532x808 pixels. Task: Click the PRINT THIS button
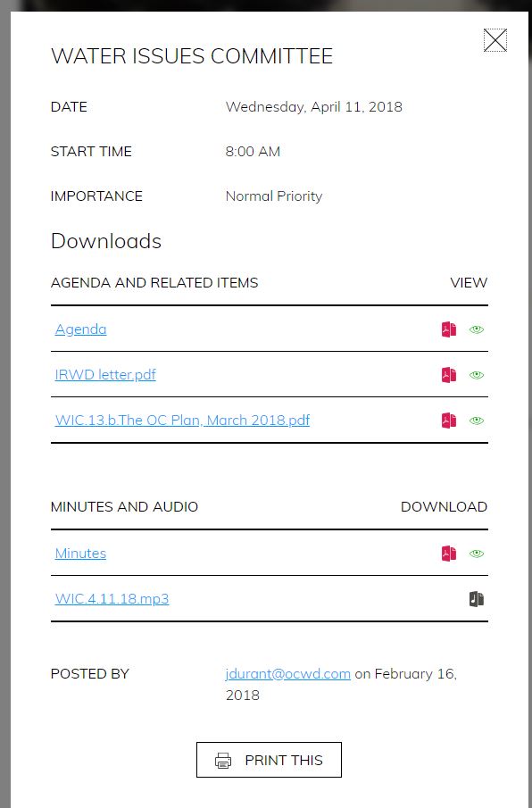coord(269,760)
